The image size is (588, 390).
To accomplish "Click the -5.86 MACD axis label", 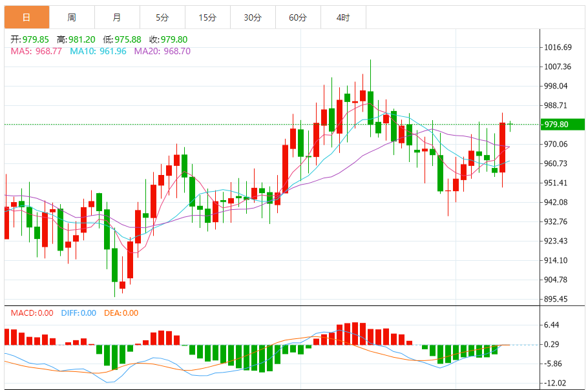I will point(553,364).
